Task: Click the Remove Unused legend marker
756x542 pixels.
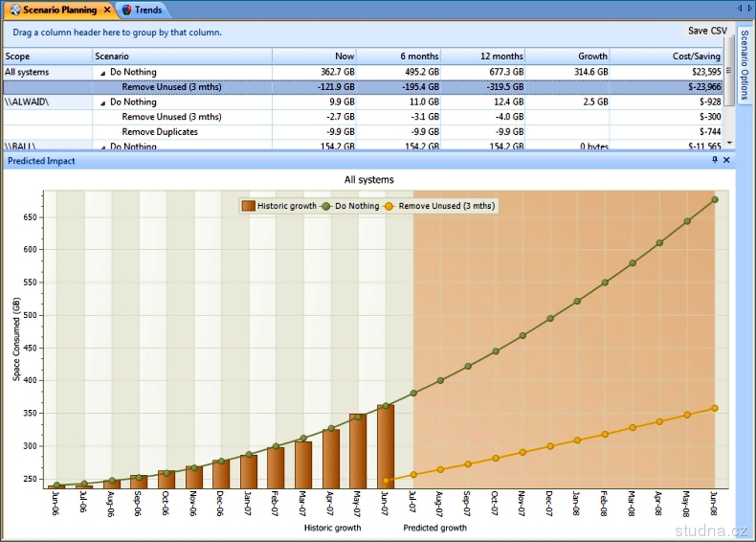Action: (389, 206)
